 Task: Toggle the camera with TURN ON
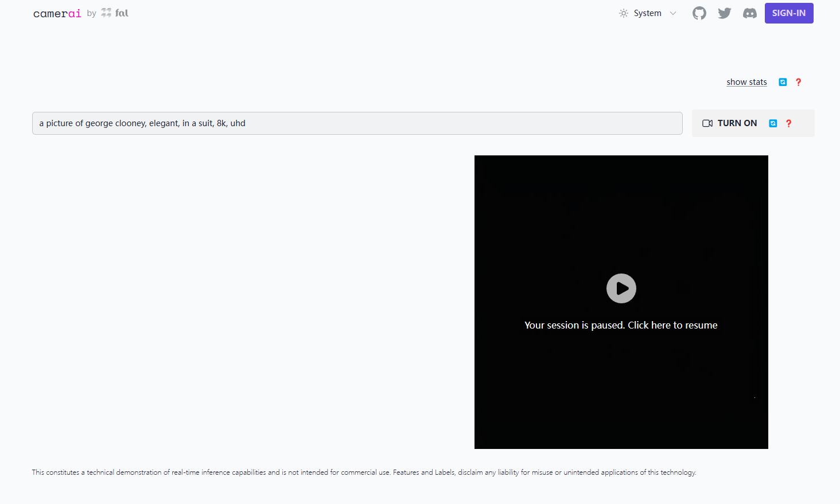click(737, 123)
